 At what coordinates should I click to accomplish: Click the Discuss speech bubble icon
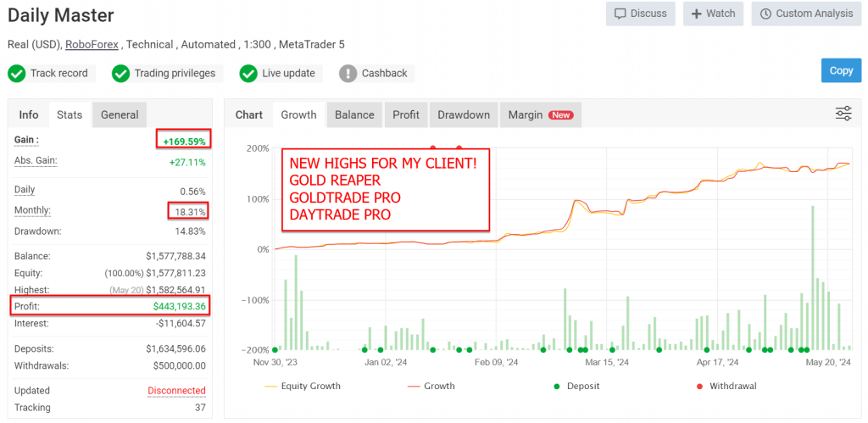620,14
